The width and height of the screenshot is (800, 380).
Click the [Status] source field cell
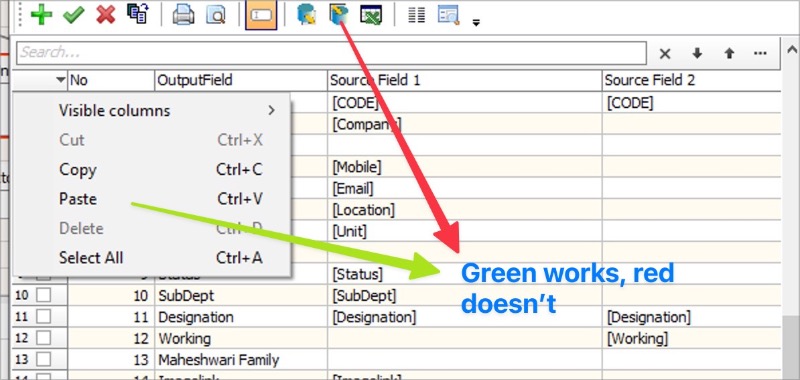(x=464, y=274)
